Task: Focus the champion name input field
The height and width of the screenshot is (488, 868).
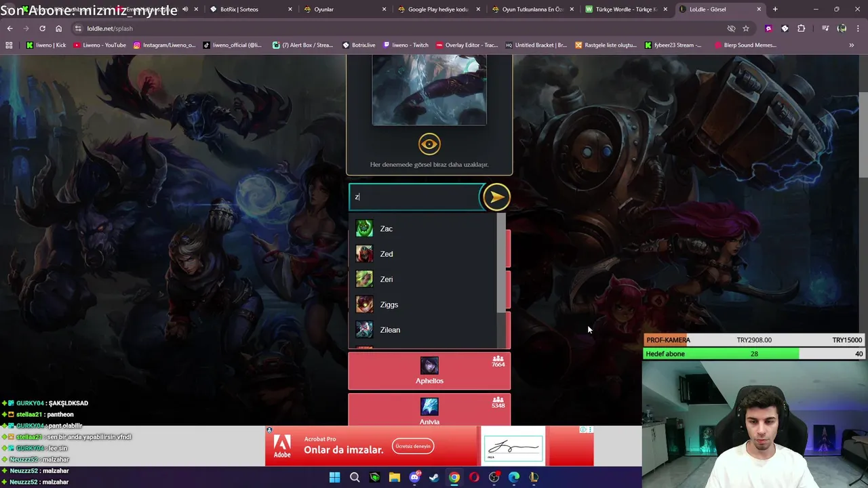Action: tap(415, 197)
